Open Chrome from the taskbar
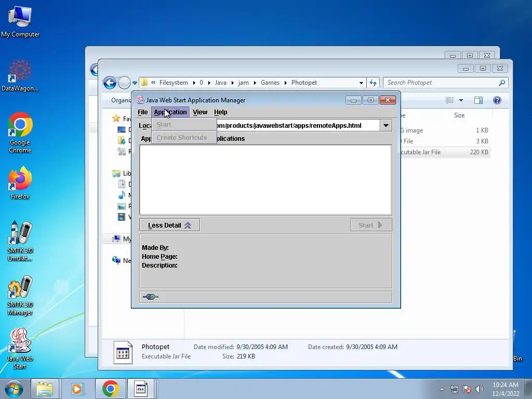 click(110, 389)
